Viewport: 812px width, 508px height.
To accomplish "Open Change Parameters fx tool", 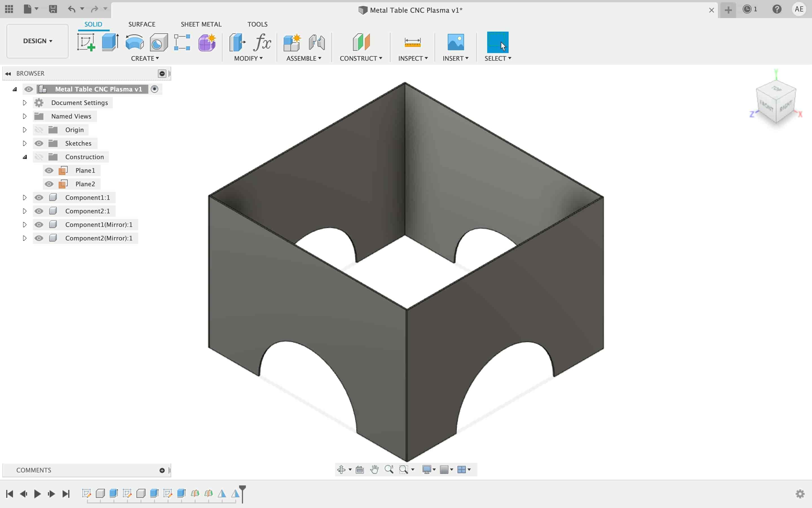I will click(x=262, y=42).
